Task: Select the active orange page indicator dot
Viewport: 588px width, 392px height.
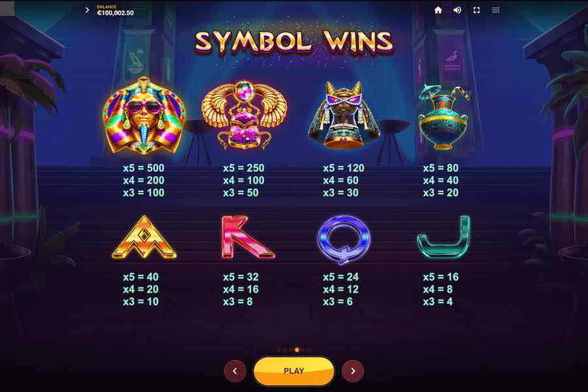Action: click(x=297, y=350)
